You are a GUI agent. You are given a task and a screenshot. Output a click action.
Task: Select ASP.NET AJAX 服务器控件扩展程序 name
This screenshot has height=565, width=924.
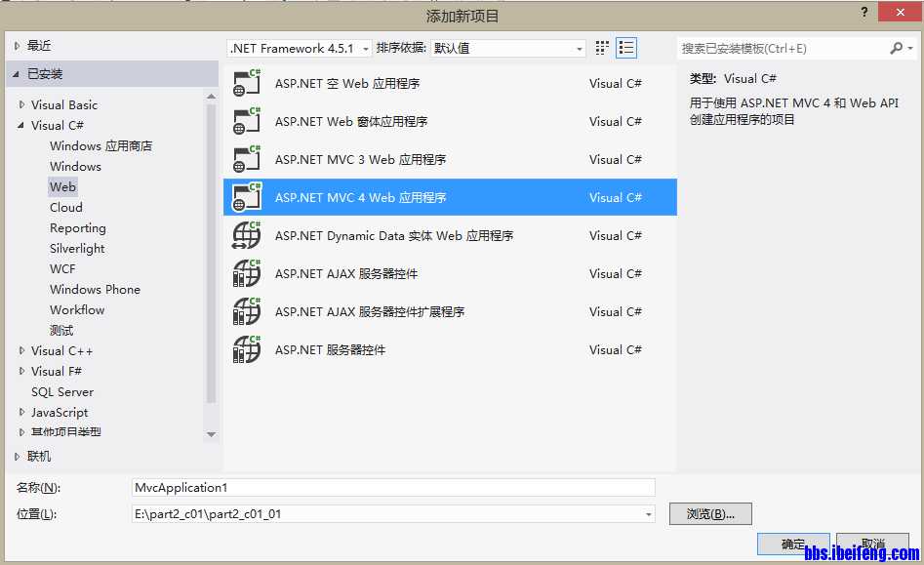pos(370,311)
